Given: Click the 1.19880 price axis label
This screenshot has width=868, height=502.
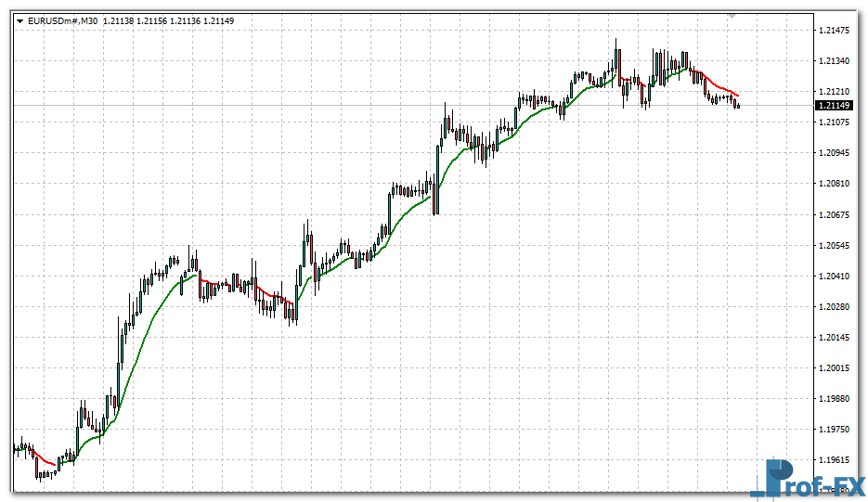Looking at the screenshot, I should pyautogui.click(x=835, y=399).
